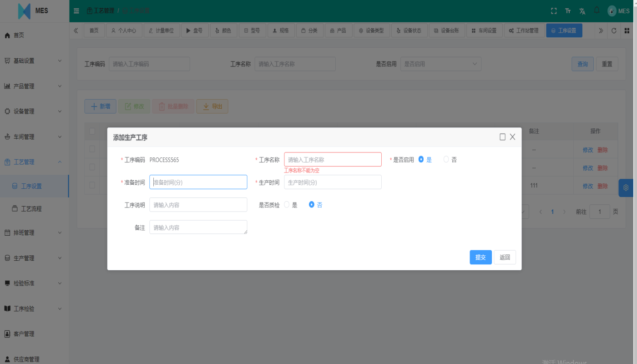The width and height of the screenshot is (637, 364).
Task: Select 否 for 是否启用
Action: point(450,160)
